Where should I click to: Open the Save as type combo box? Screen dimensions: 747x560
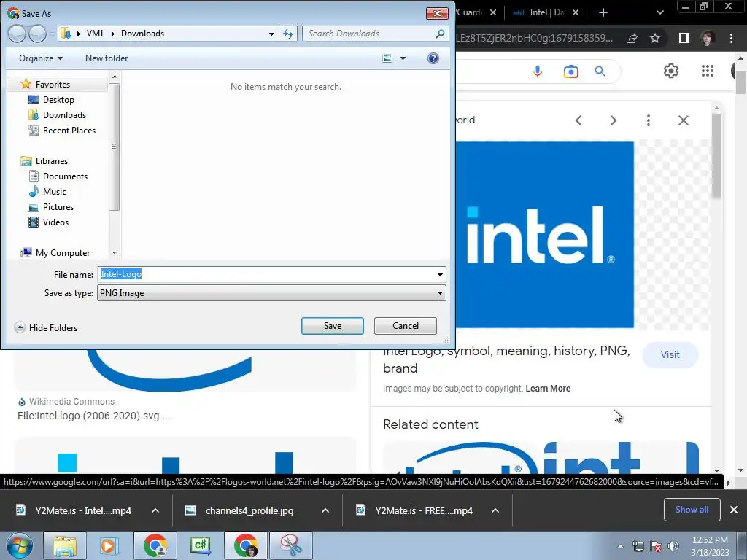pyautogui.click(x=271, y=293)
